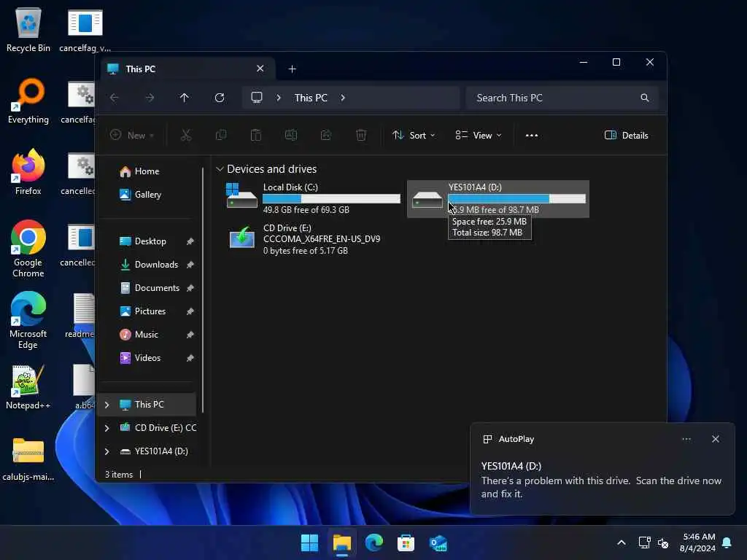Open Recycle Bin on the desktop
The width and height of the screenshot is (747, 560).
click(x=28, y=29)
